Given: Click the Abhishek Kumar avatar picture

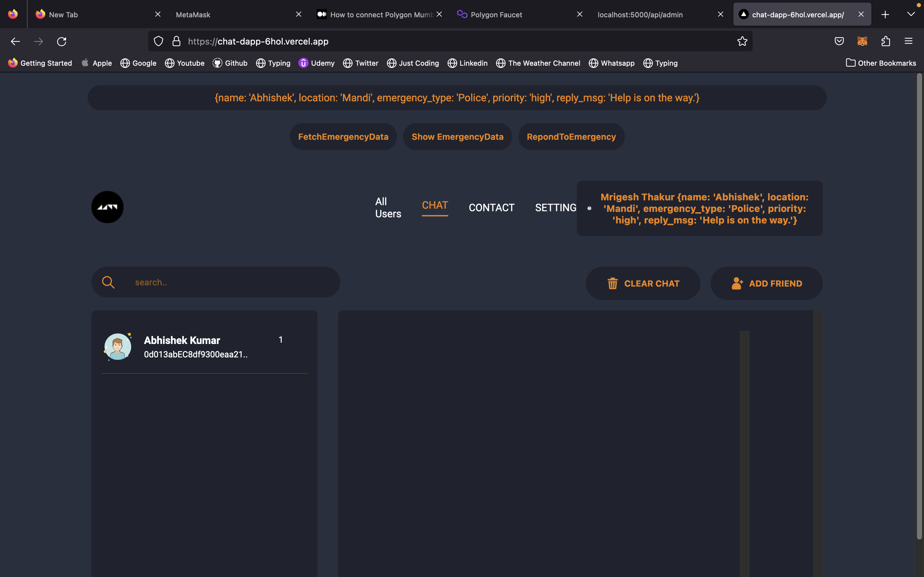Looking at the screenshot, I should coord(118,347).
